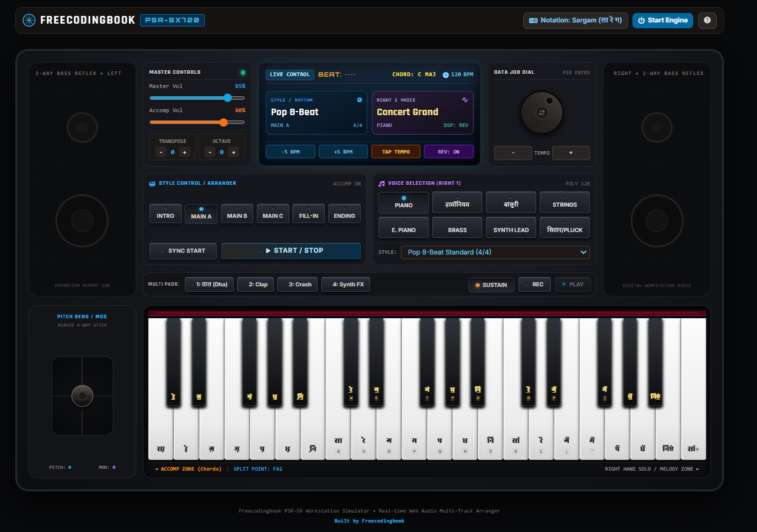Trigger multi pad 4: Synth FX
The image size is (757, 532).
tap(345, 285)
